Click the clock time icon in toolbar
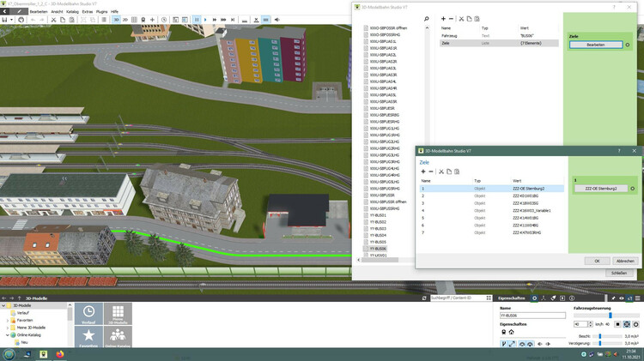This screenshot has height=361, width=644. pos(164,19)
